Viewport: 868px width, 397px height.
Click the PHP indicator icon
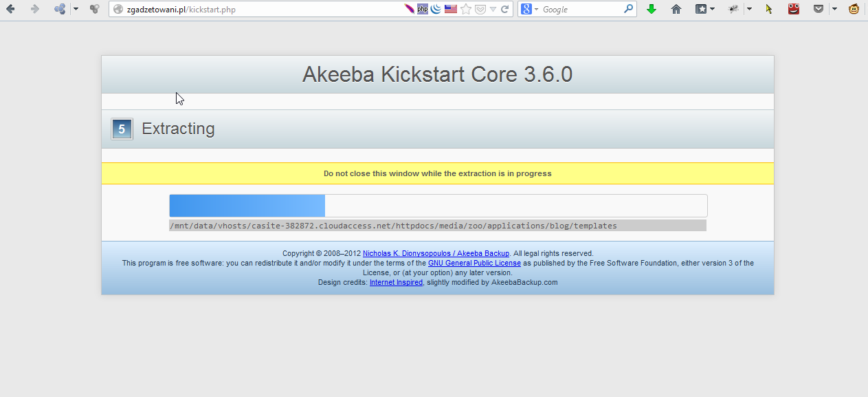click(x=423, y=9)
